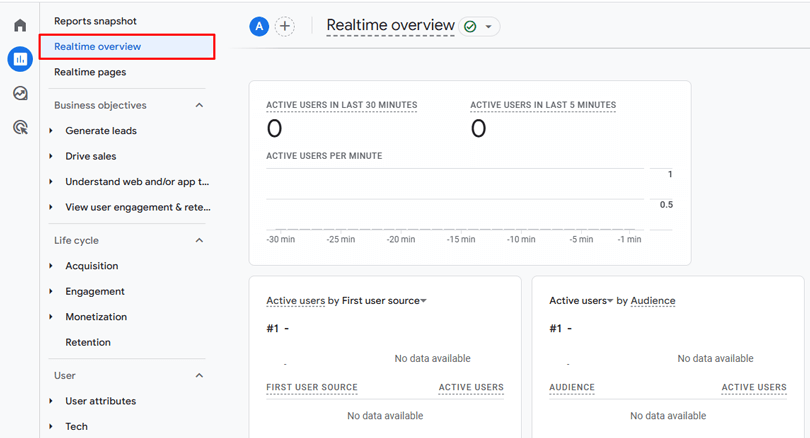Collapse the Business objectives section
Image resolution: width=810 pixels, height=438 pixels.
pyautogui.click(x=199, y=105)
